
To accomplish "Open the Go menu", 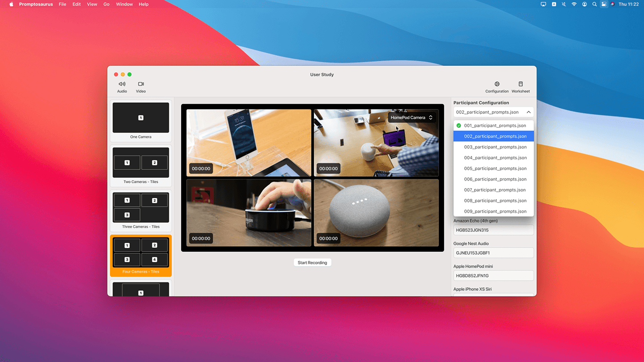I will tap(106, 4).
